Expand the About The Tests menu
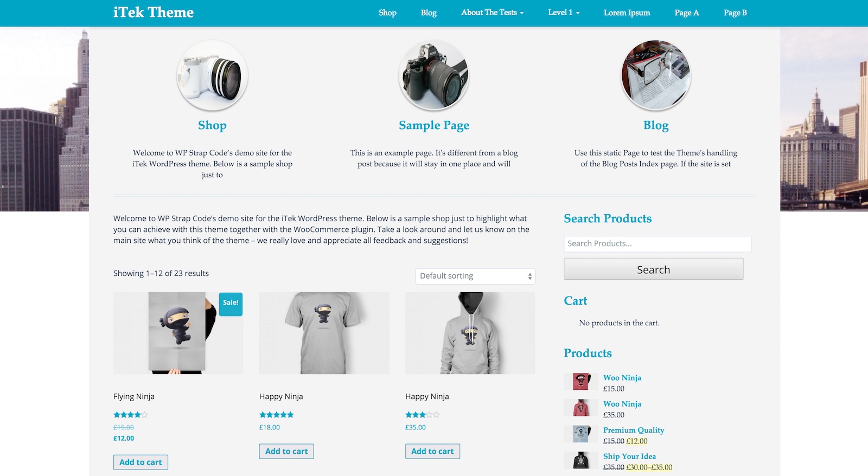Image resolution: width=868 pixels, height=476 pixels. [x=492, y=12]
